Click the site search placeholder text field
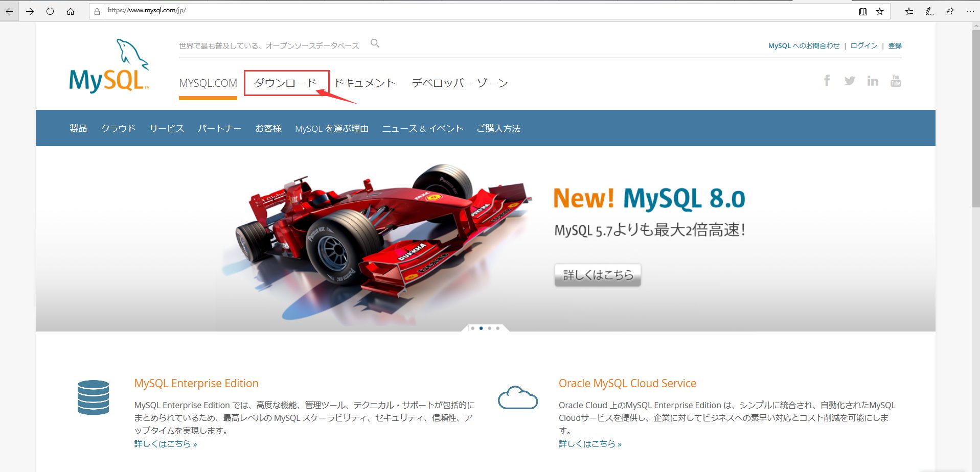Screen dimensions: 980x472 [269, 45]
